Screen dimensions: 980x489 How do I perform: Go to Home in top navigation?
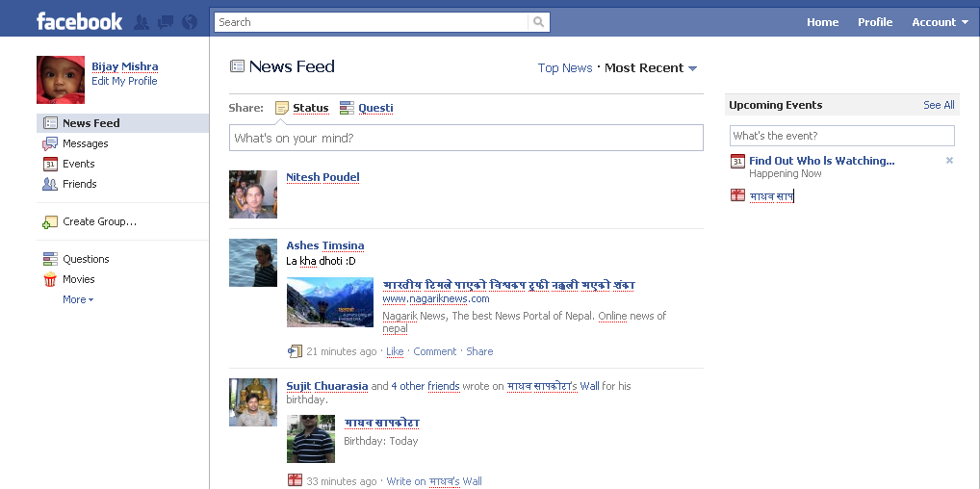coord(822,22)
